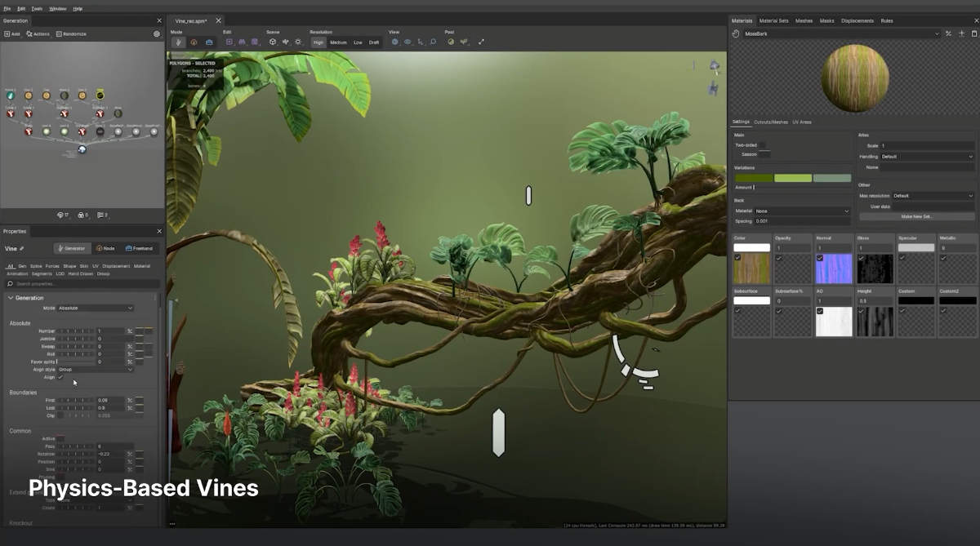Toggle the Active checkbox under Common
The width and height of the screenshot is (980, 546).
[60, 438]
